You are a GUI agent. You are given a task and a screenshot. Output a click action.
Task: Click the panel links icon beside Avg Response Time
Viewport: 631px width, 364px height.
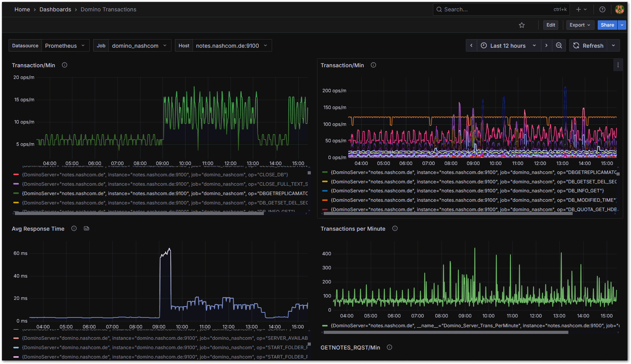coord(86,228)
